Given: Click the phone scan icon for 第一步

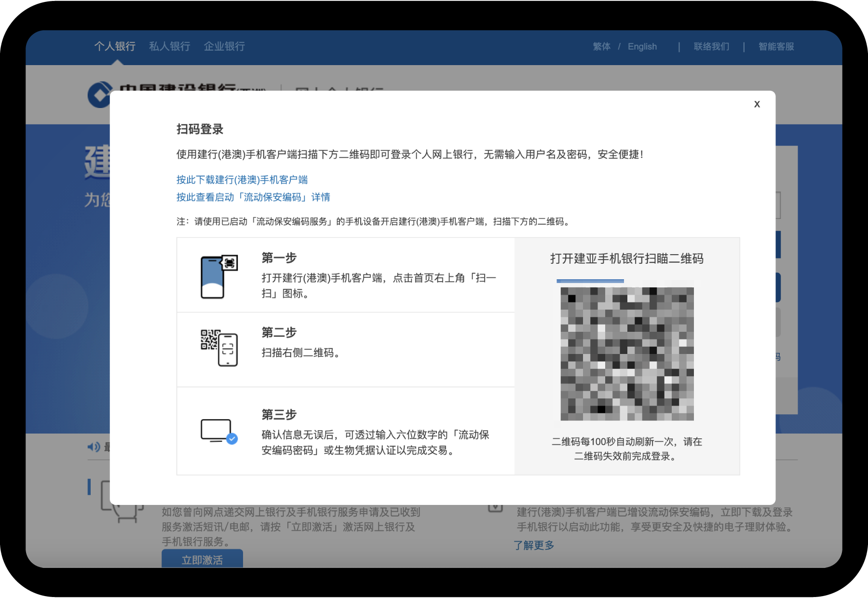Looking at the screenshot, I should click(219, 276).
